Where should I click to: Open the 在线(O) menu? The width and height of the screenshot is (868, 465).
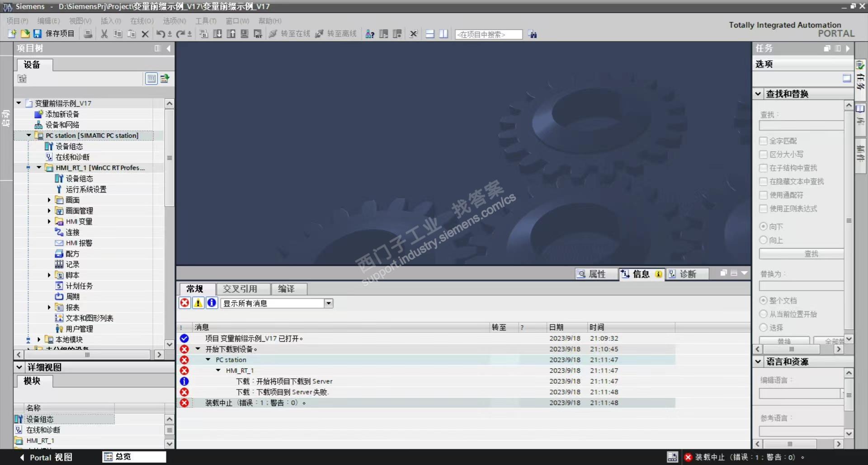[142, 21]
